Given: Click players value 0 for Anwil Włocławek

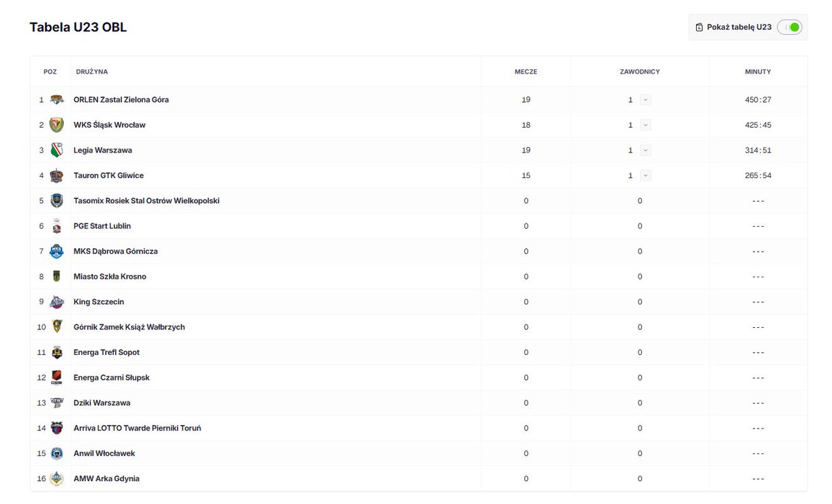Looking at the screenshot, I should (640, 454).
